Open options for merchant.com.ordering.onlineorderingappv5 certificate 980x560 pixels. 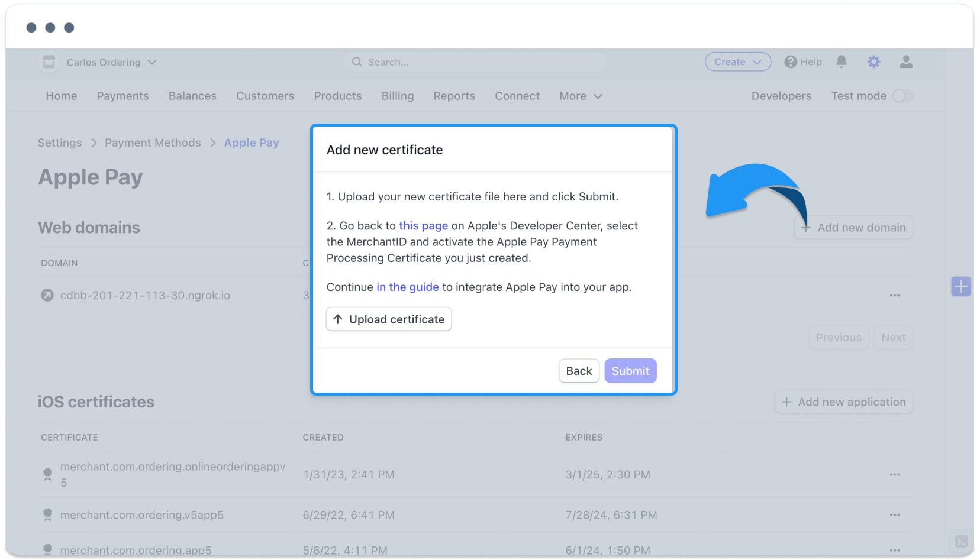[x=895, y=474]
